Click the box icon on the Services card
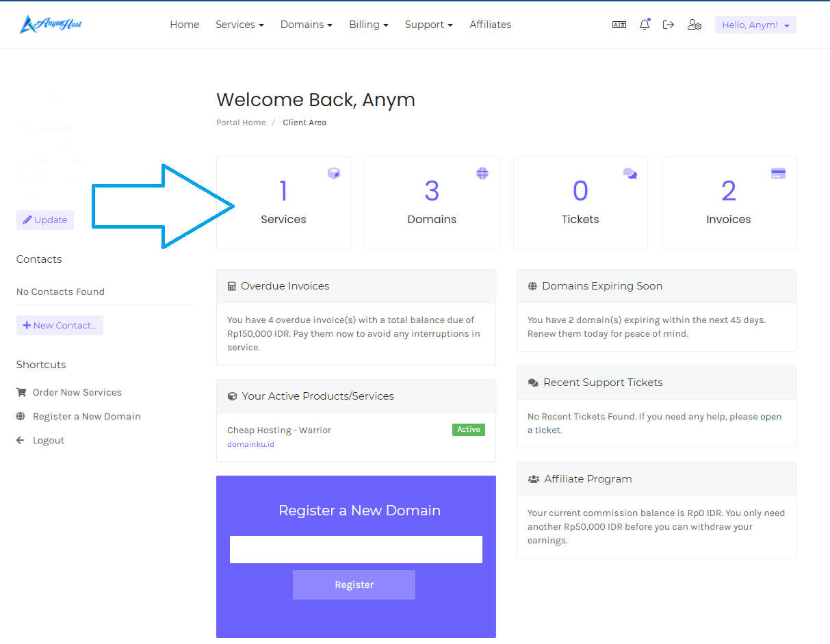 click(334, 173)
